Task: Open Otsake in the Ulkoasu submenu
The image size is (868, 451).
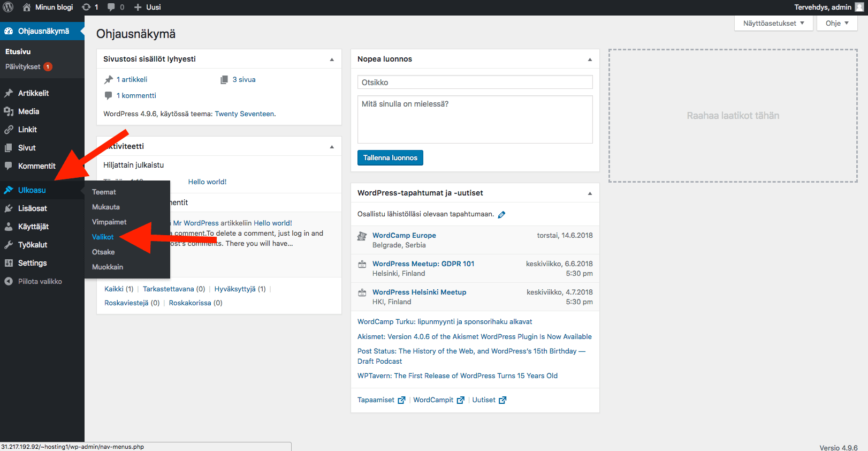Action: [x=103, y=252]
